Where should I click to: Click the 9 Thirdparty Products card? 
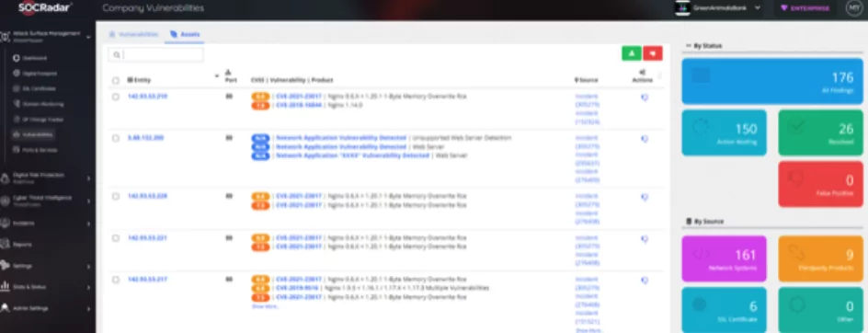(x=820, y=258)
